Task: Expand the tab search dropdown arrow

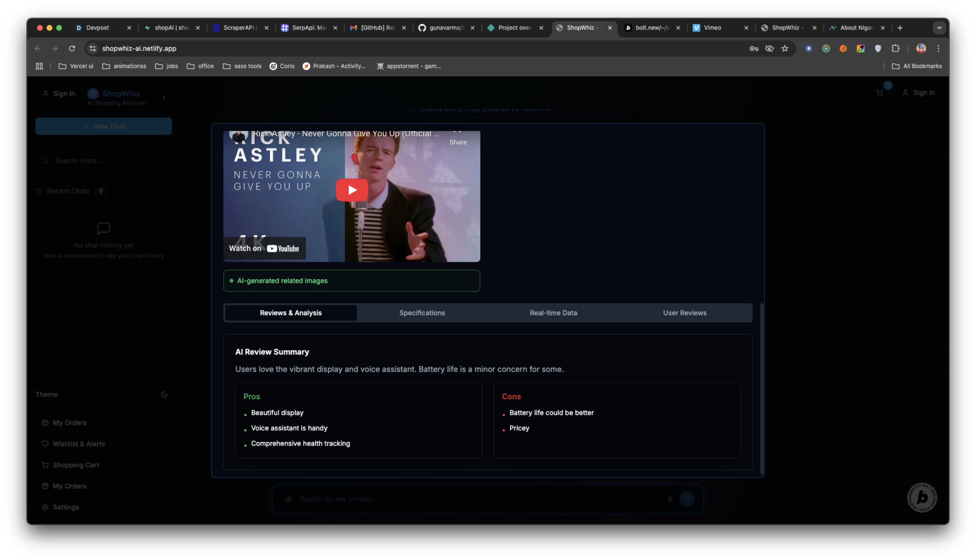Action: [x=939, y=28]
